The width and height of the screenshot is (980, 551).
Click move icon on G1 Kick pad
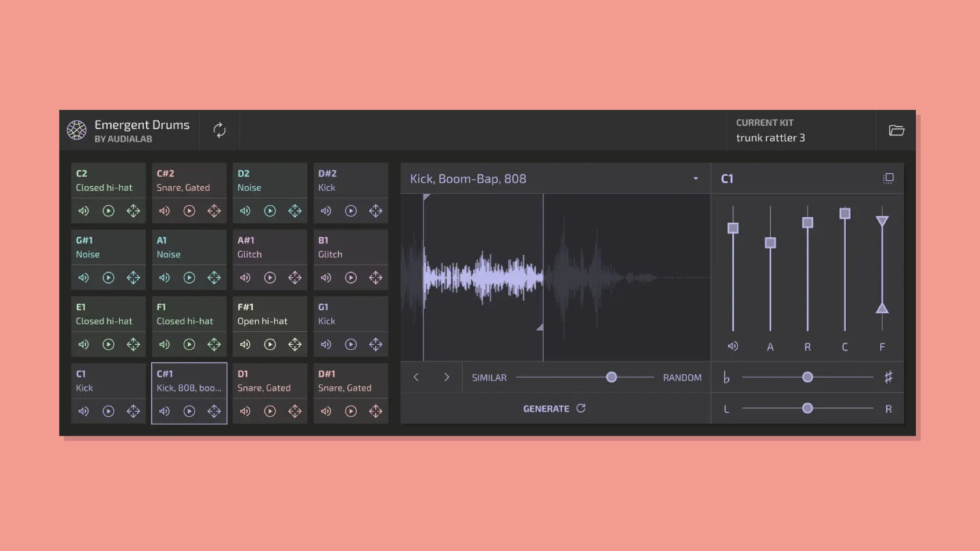[x=376, y=344]
